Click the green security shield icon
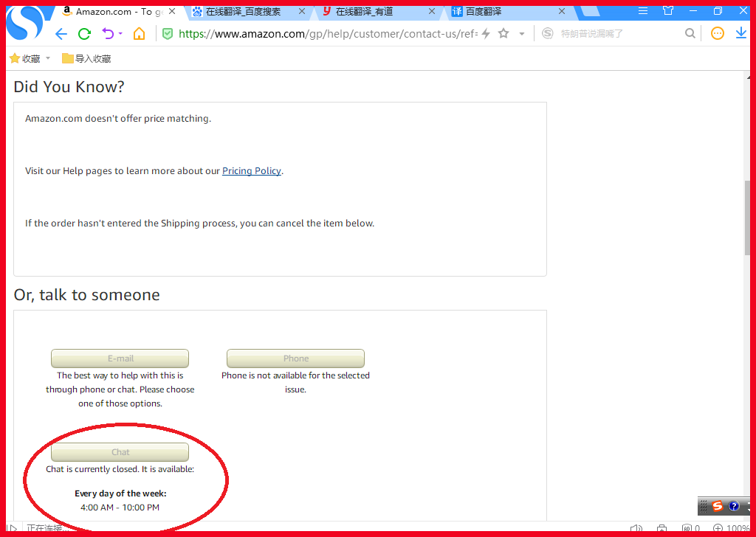Image resolution: width=756 pixels, height=537 pixels. pos(168,34)
